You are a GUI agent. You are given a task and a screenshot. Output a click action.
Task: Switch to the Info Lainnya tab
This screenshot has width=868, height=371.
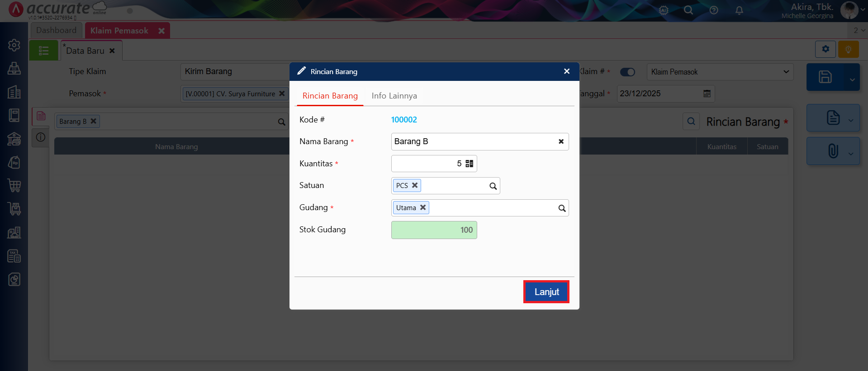tap(394, 96)
